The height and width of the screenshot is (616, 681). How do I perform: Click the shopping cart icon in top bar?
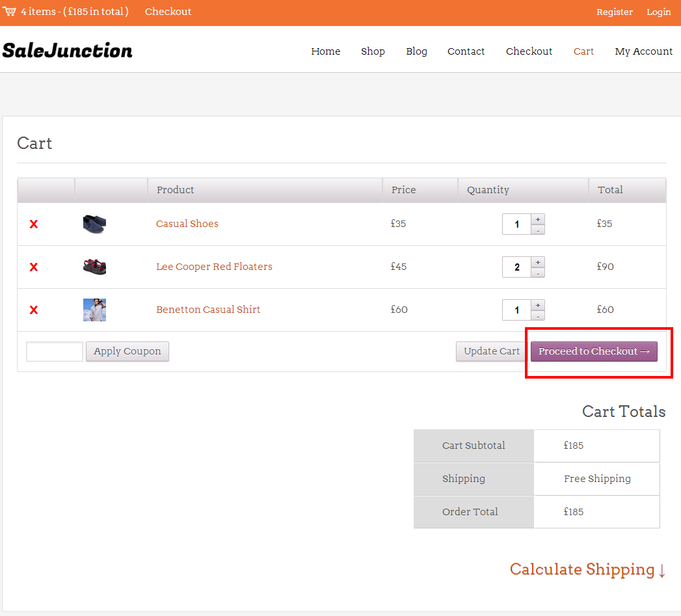click(10, 12)
